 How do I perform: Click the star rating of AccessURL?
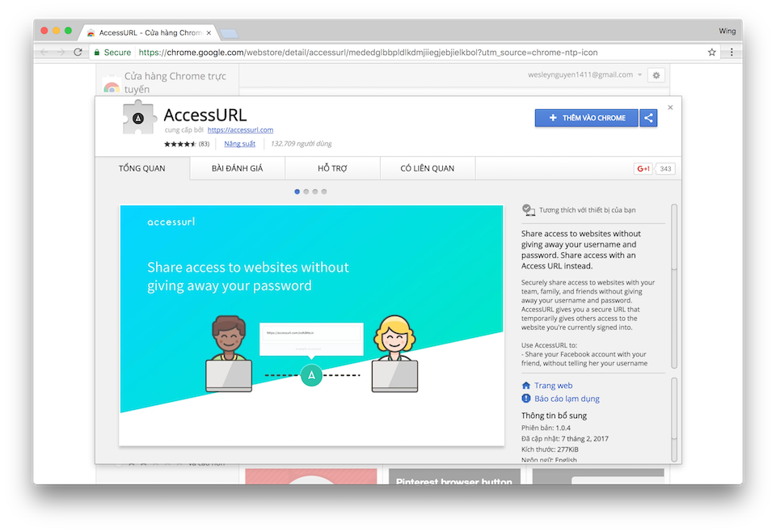[x=180, y=144]
